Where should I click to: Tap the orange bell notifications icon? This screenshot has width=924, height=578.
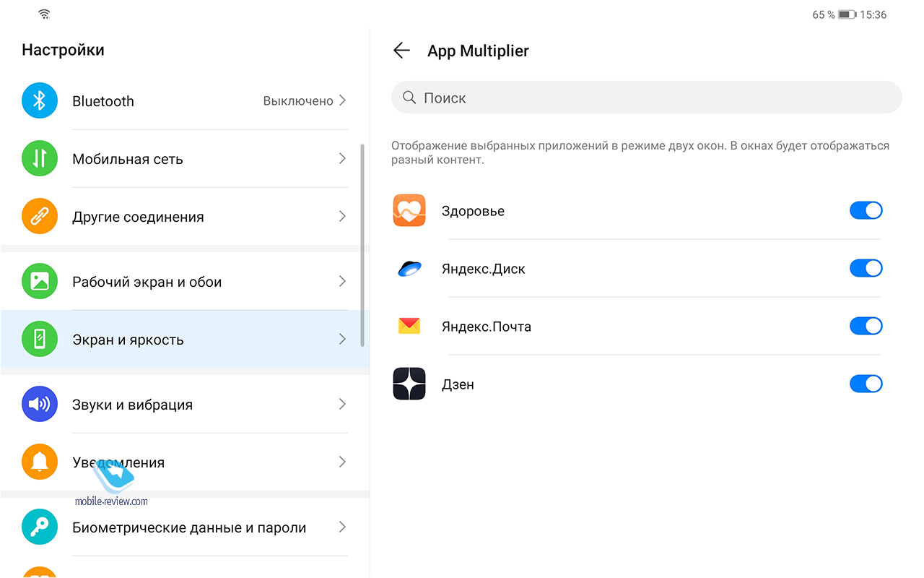40,462
